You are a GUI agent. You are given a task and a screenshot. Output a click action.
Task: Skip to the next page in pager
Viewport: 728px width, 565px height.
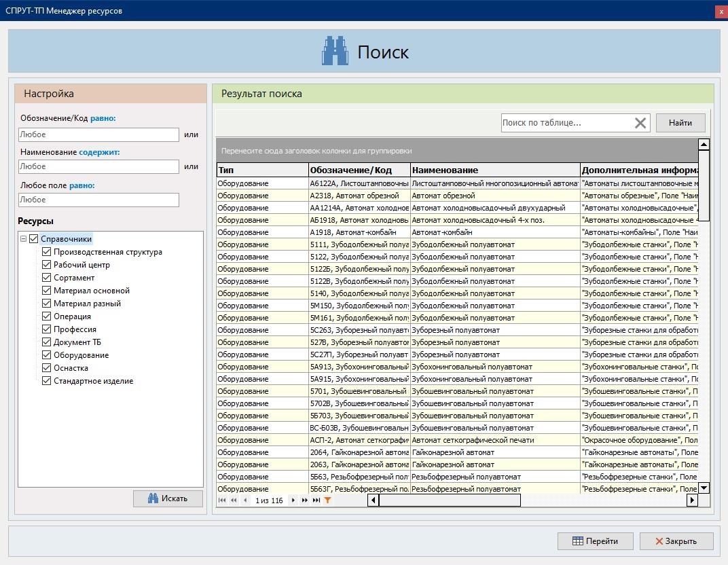[304, 500]
